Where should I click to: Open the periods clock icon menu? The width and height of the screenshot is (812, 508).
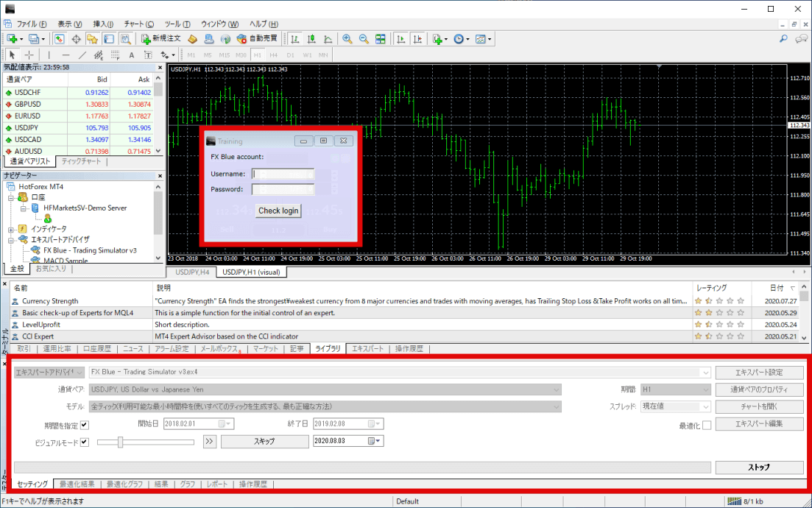tap(460, 39)
